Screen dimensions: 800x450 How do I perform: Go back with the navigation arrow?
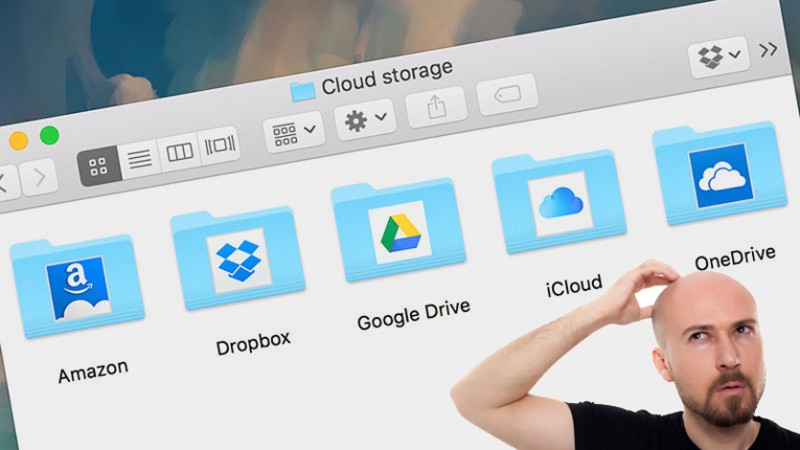tap(6, 182)
